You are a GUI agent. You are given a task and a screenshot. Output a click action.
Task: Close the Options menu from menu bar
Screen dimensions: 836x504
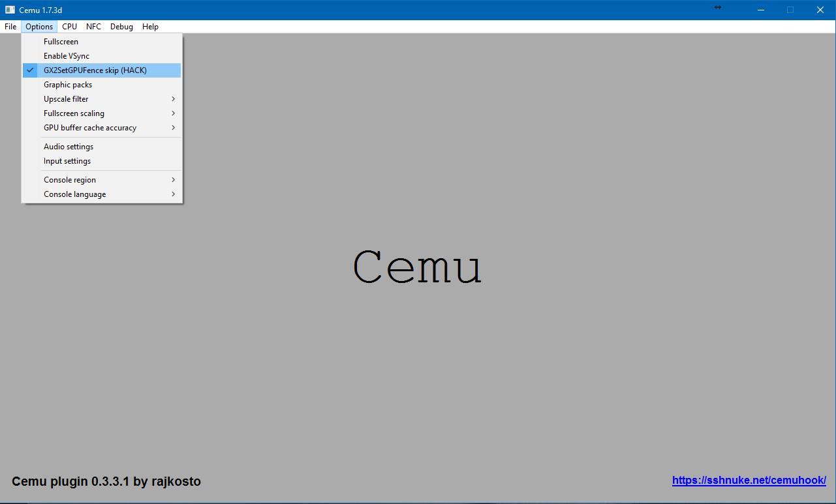click(x=39, y=27)
